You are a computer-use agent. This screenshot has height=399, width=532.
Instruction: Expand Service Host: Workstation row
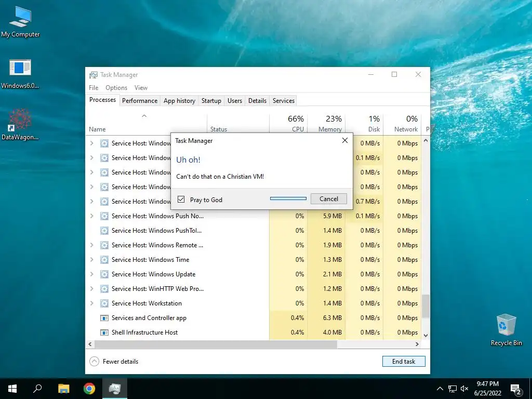91,303
